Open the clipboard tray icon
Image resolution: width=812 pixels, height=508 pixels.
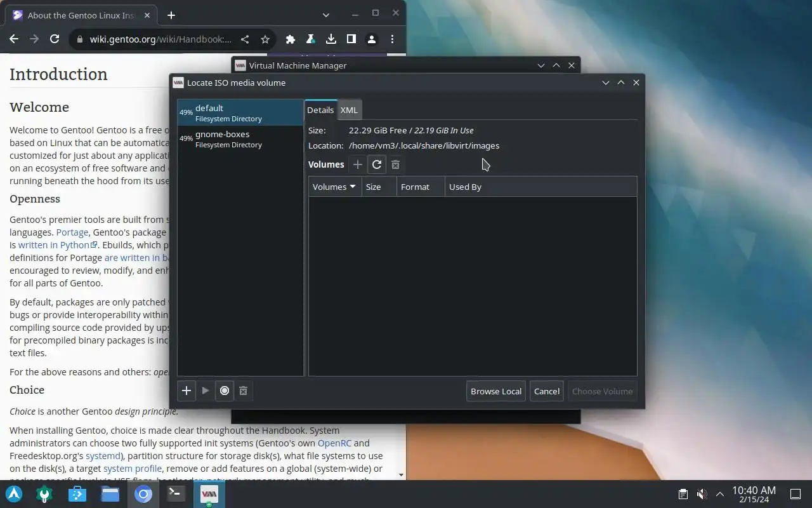(x=683, y=494)
